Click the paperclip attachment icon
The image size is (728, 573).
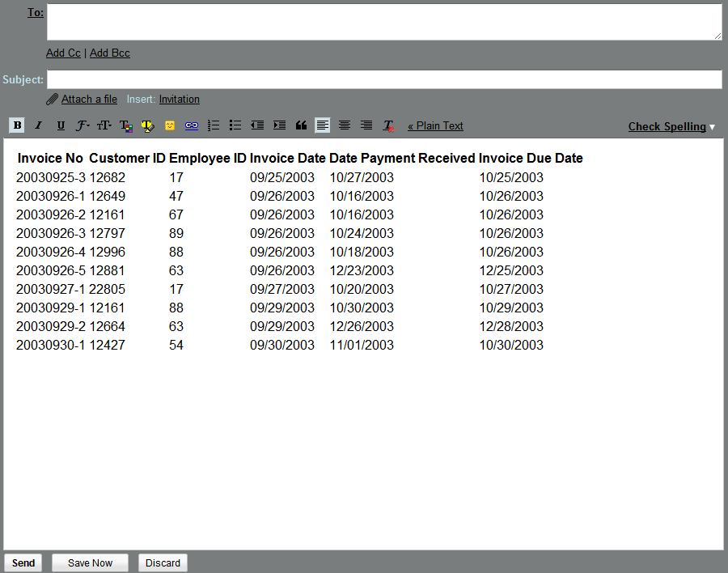pyautogui.click(x=52, y=99)
